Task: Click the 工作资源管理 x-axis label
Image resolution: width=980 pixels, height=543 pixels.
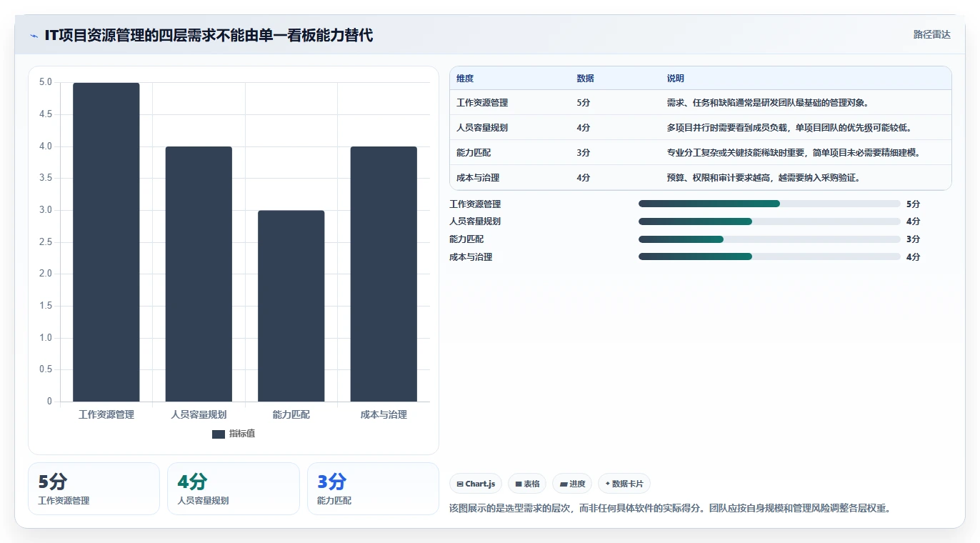Action: tap(106, 414)
